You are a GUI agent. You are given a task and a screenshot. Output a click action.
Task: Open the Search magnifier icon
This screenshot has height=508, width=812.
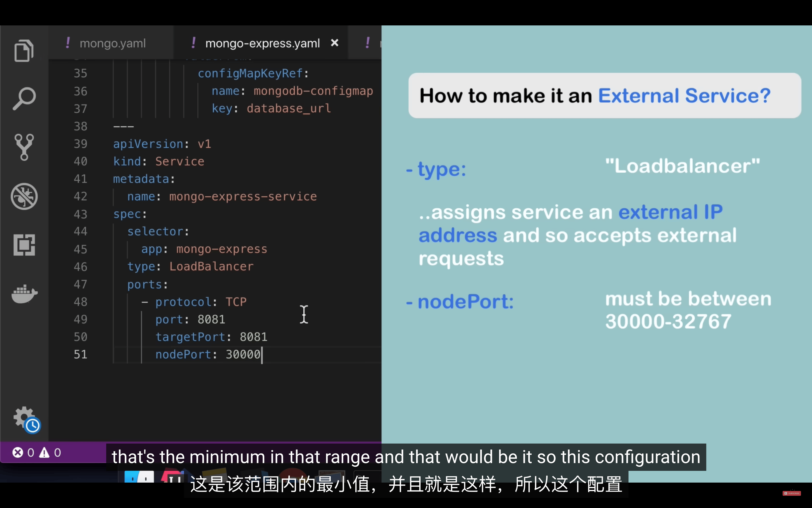(x=24, y=99)
